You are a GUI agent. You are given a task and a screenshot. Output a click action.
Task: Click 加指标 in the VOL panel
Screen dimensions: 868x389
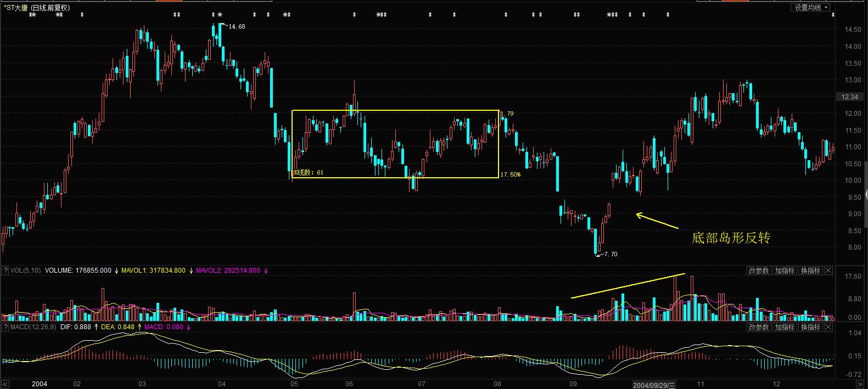[x=785, y=270]
